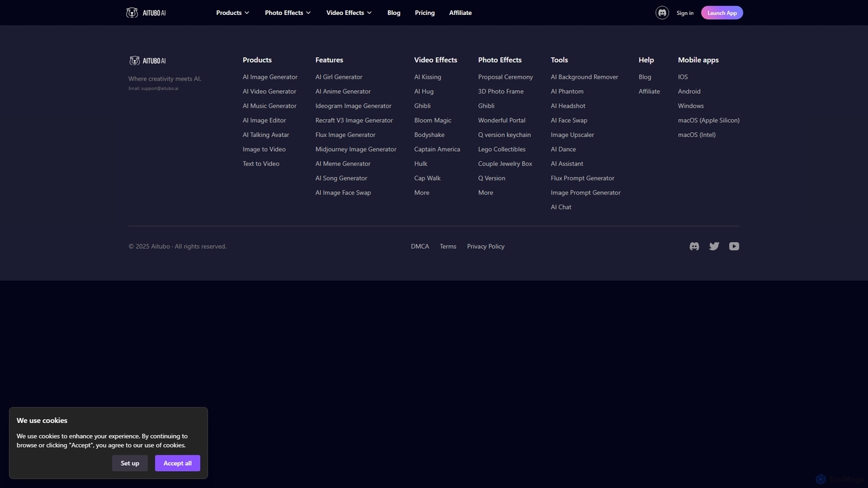The image size is (868, 488).
Task: Open Flux Prompt Generator link
Action: (583, 178)
